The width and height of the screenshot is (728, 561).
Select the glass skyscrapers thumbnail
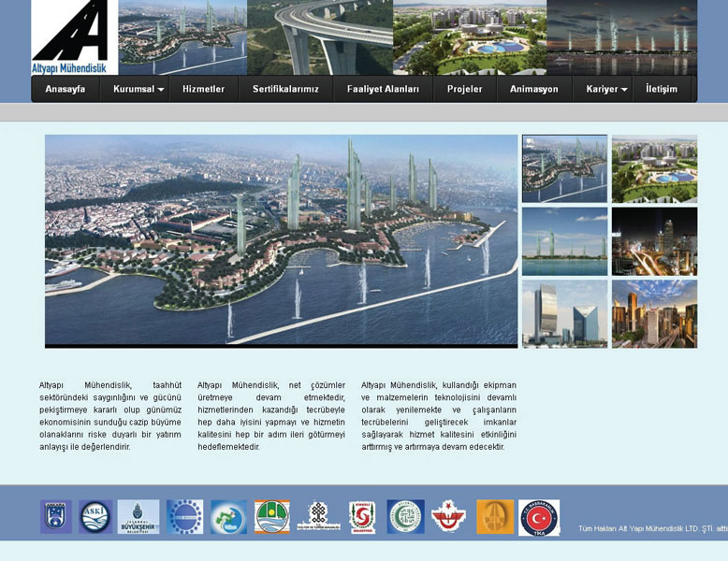coord(564,313)
